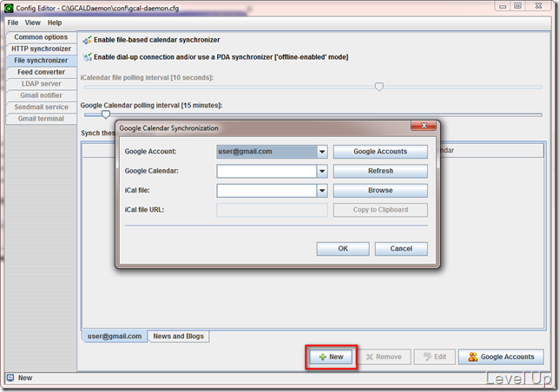Confirm dialog with OK button
This screenshot has height=392, width=559.
point(343,249)
